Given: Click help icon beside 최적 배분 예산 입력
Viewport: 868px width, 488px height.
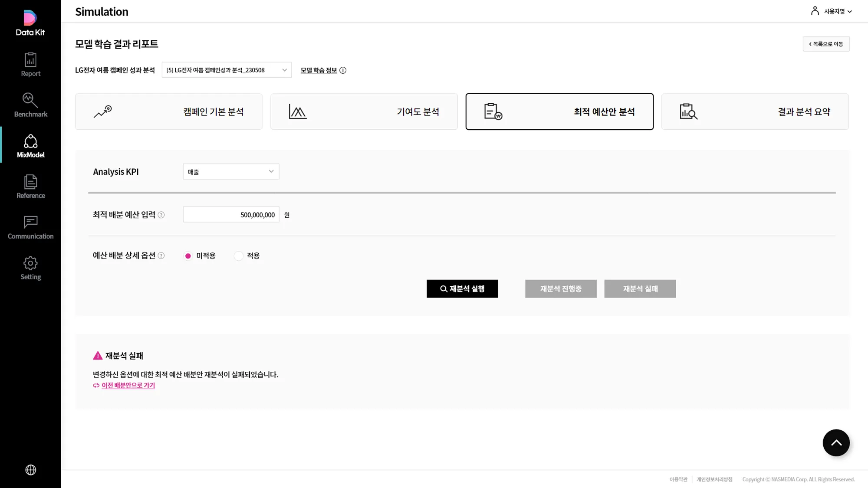Looking at the screenshot, I should tap(161, 215).
